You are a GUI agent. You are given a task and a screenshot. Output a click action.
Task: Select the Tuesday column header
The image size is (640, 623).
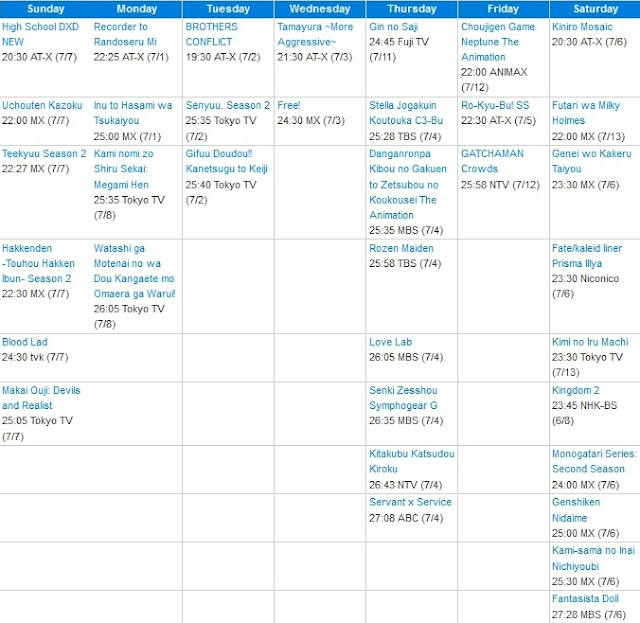point(228,9)
